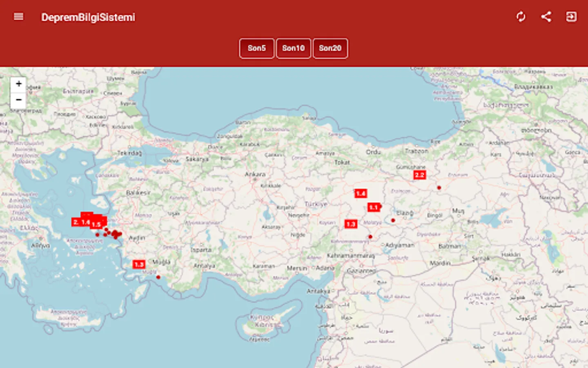The width and height of the screenshot is (588, 368).
Task: Click the exit app icon
Action: pos(571,17)
